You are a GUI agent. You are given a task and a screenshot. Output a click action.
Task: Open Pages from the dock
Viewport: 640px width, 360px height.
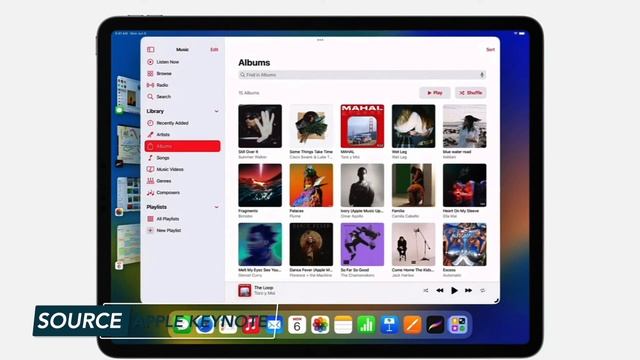[x=412, y=325]
